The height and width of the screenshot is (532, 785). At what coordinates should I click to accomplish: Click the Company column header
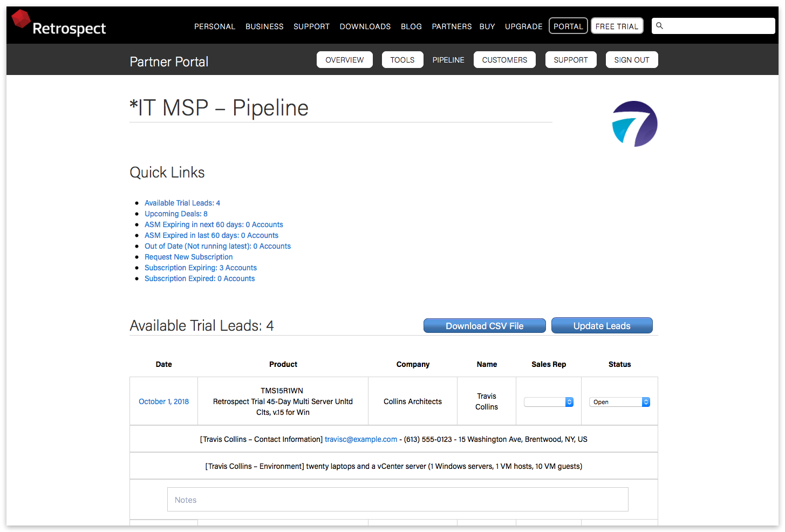point(413,364)
